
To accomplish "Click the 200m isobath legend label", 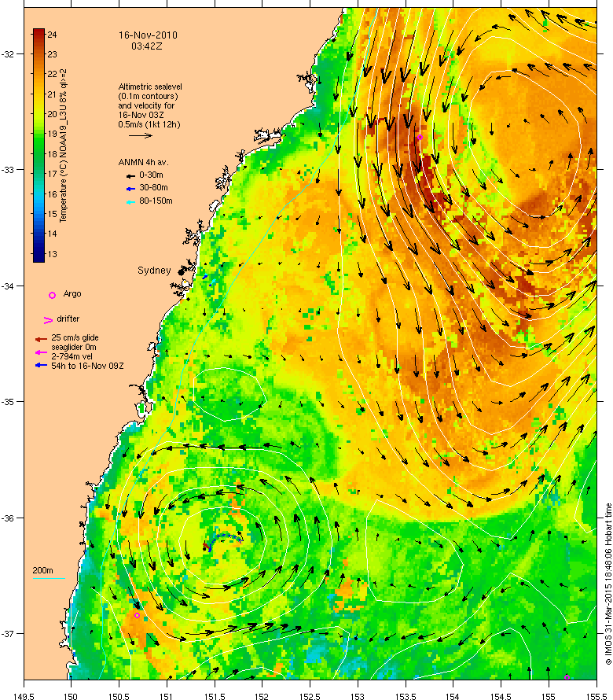I will pyautogui.click(x=42, y=570).
